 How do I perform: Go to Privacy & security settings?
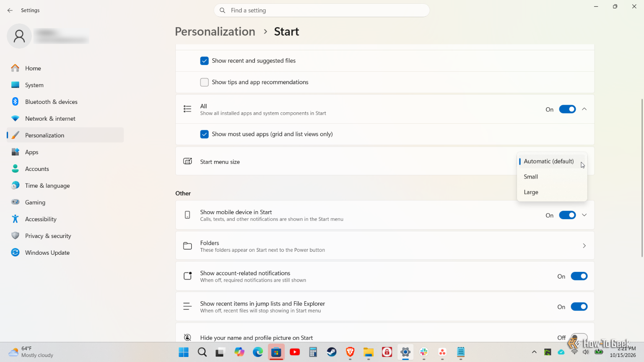pos(65,236)
